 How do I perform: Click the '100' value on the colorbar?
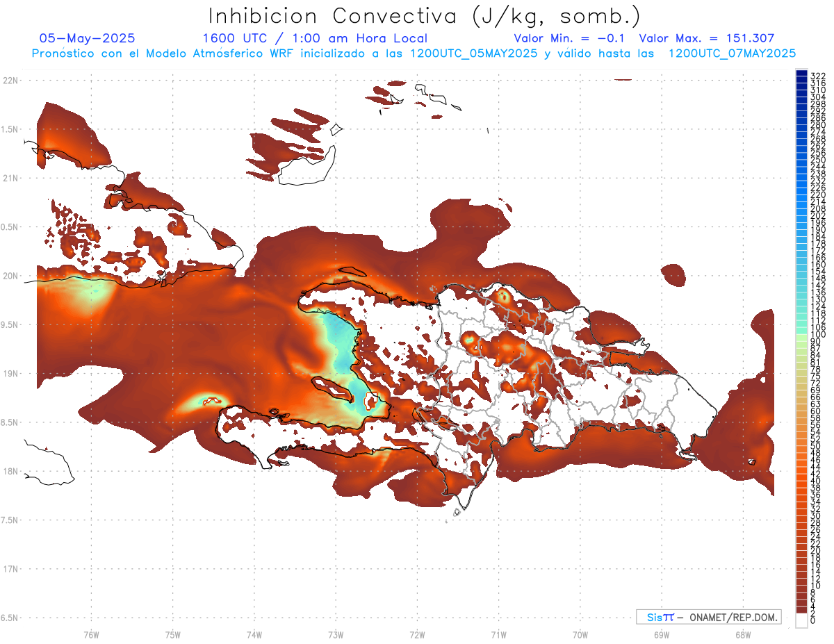point(818,335)
